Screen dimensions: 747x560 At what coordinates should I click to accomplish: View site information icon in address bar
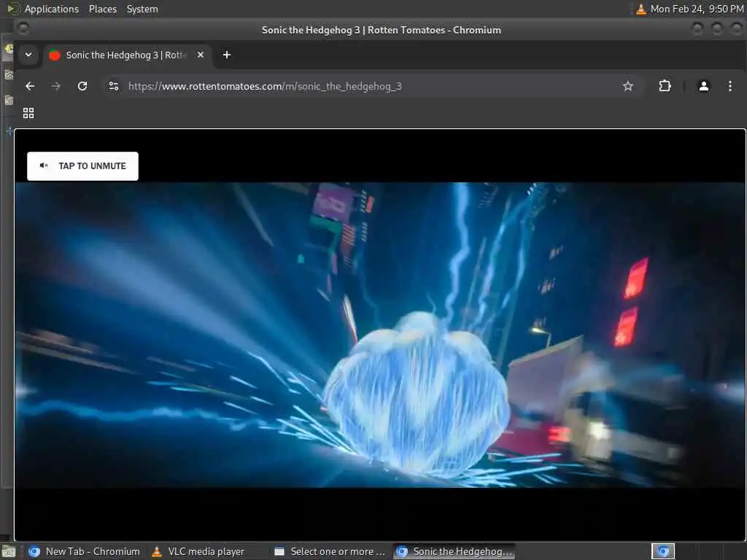pyautogui.click(x=114, y=86)
